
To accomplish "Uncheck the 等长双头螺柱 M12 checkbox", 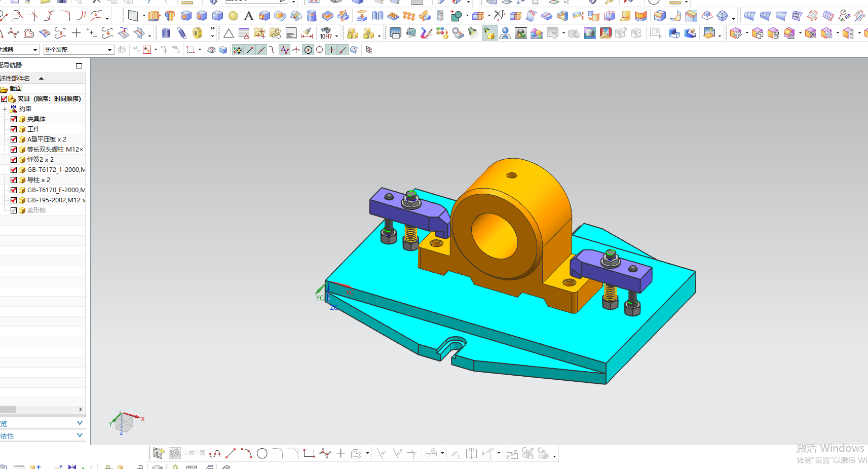I will pos(14,150).
